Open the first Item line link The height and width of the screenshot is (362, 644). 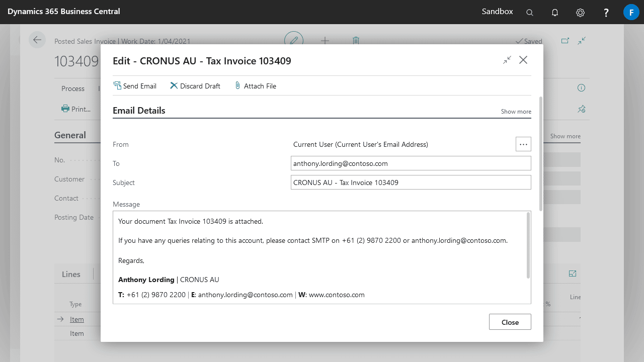(77, 319)
